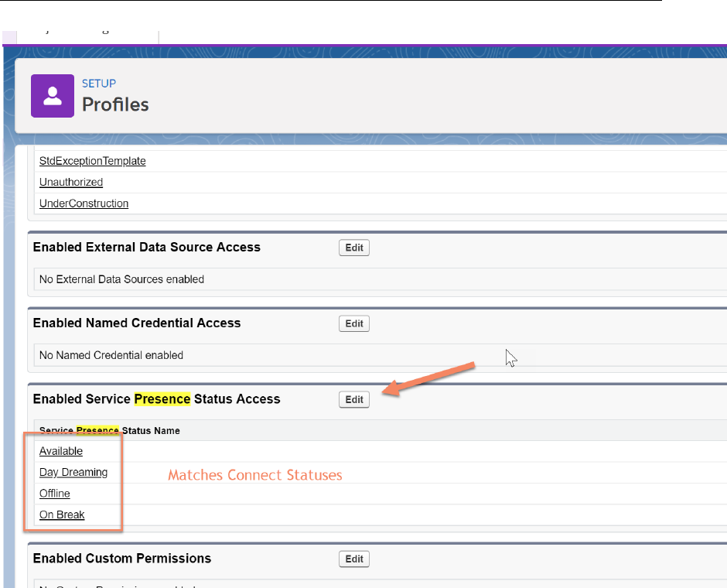Open the Day Dreaming presence status

point(73,472)
